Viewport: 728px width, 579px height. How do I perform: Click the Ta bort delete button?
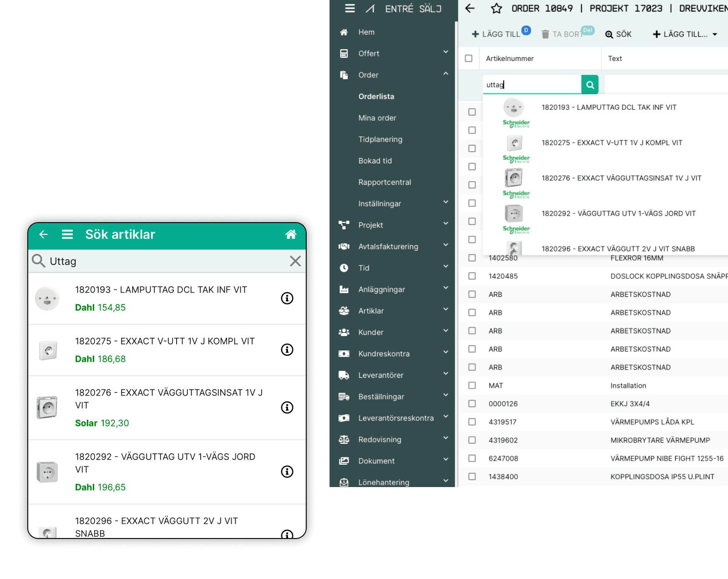(x=567, y=34)
